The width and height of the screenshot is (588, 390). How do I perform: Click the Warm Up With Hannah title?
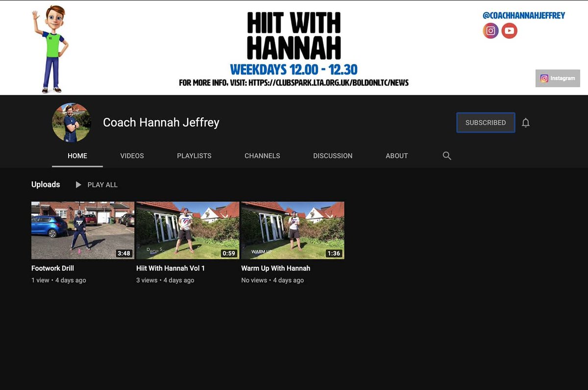coord(275,268)
